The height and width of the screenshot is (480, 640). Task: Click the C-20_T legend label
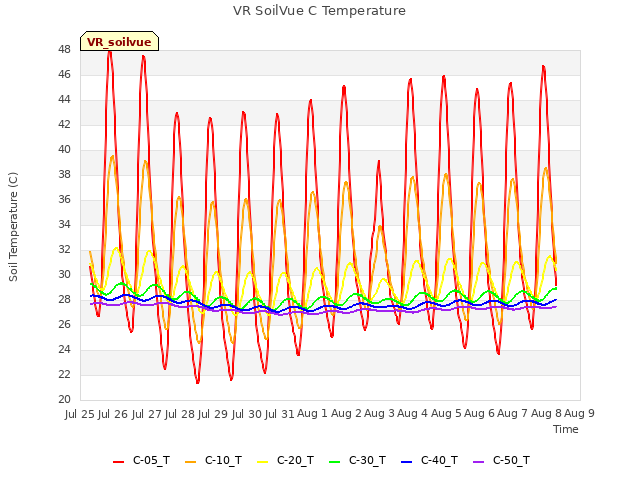pos(296,460)
